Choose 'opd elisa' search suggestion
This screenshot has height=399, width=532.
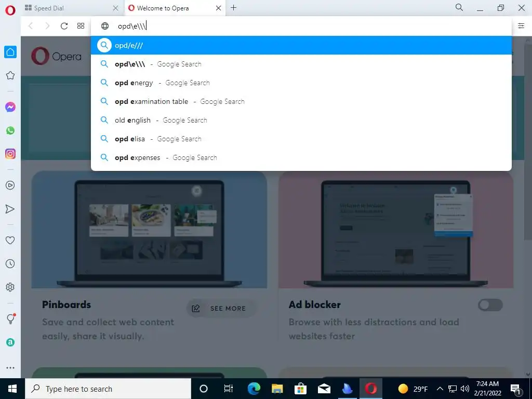point(301,139)
